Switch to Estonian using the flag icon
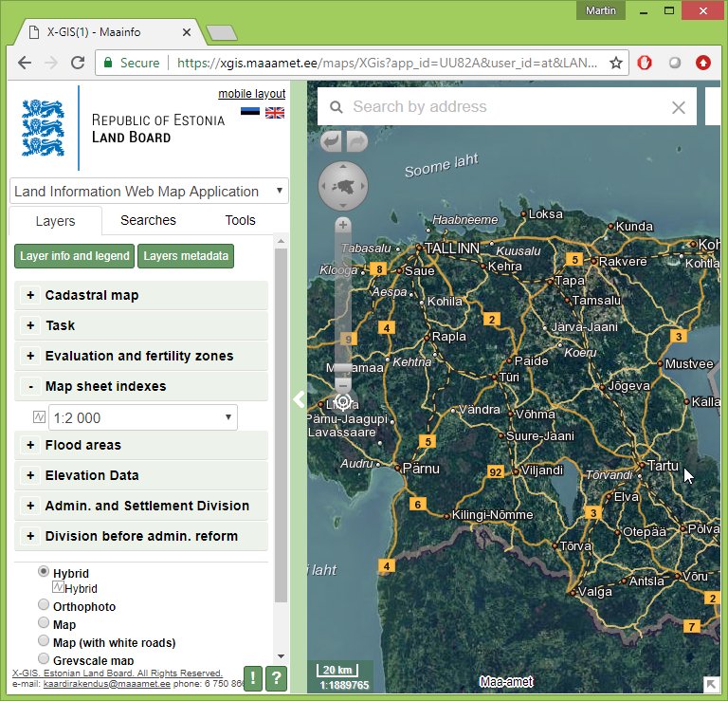 (249, 113)
